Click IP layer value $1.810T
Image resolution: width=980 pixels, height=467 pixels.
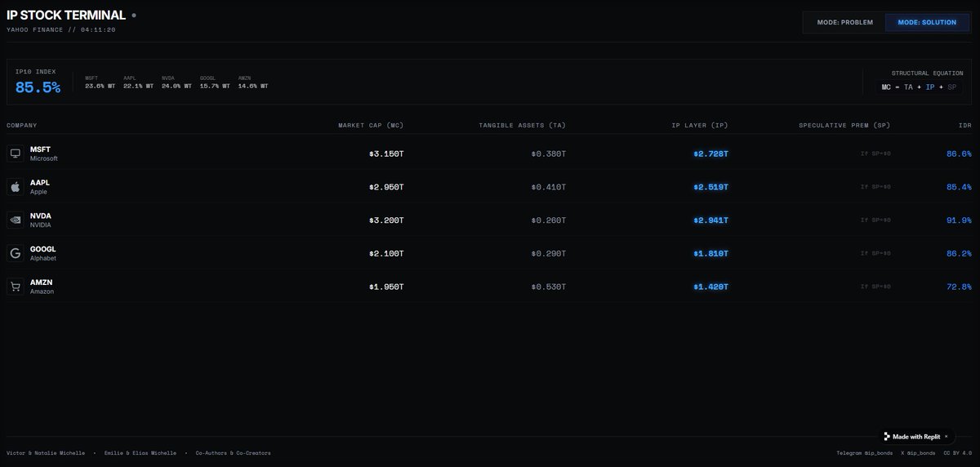710,253
